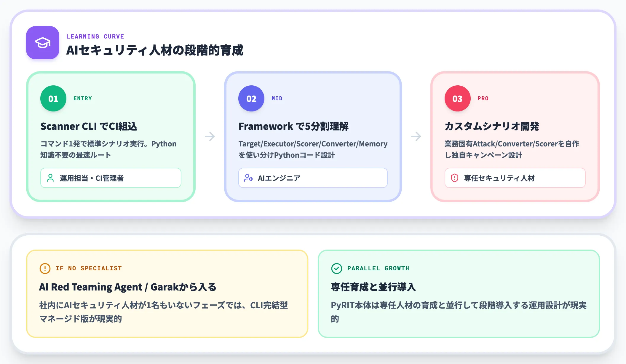Click the PRO label
The width and height of the screenshot is (626, 364).
click(x=483, y=98)
